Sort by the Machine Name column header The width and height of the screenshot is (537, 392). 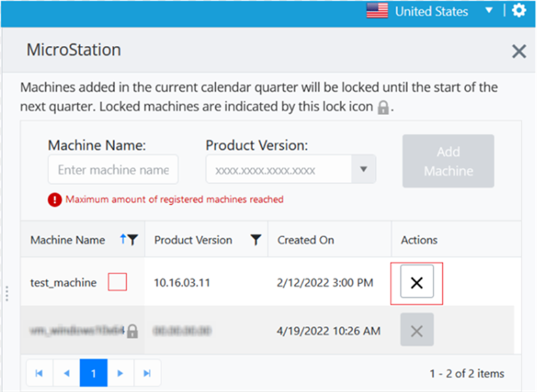click(67, 240)
